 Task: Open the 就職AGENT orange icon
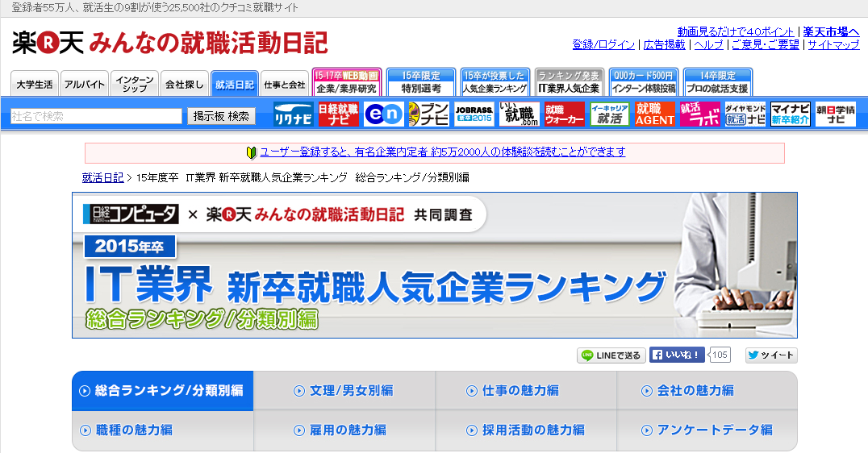point(654,114)
